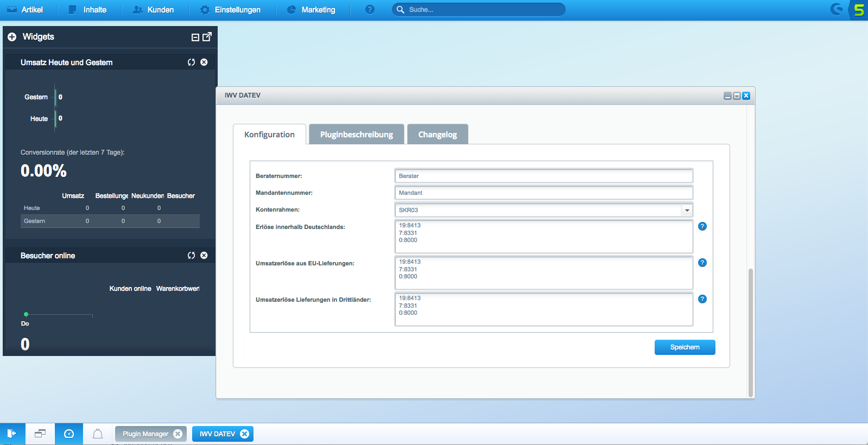Image resolution: width=868 pixels, height=445 pixels.
Task: Open help for Umsatzerlöse Lieferungen in Drittländer
Action: point(702,299)
